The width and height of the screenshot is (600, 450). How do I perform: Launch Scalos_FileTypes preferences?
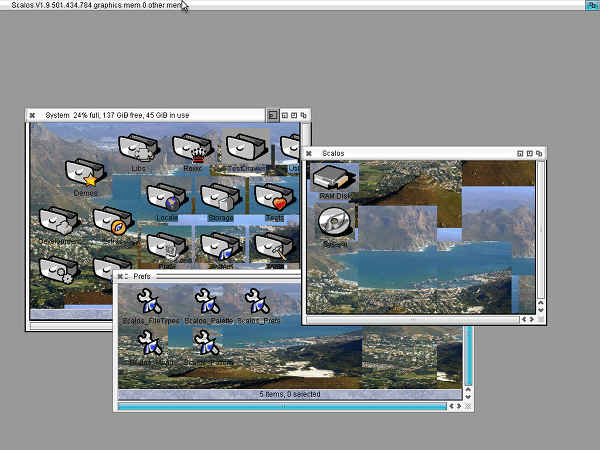coord(149,300)
